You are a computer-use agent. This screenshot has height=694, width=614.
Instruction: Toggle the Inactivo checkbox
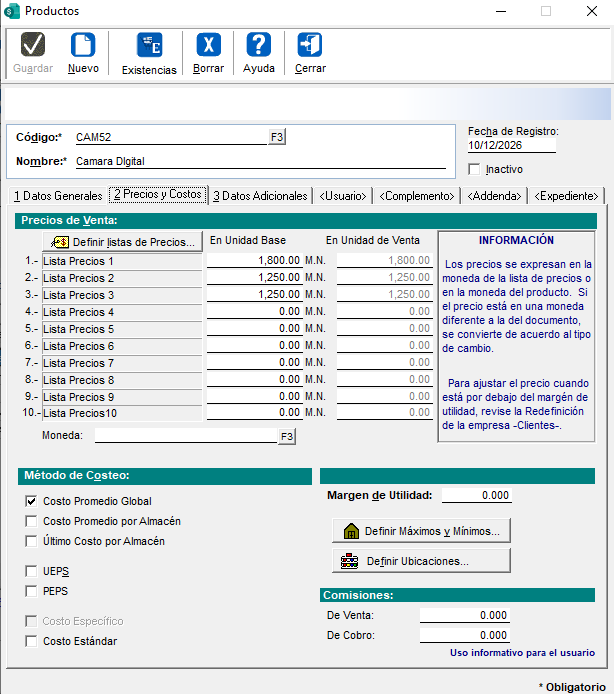tap(474, 169)
